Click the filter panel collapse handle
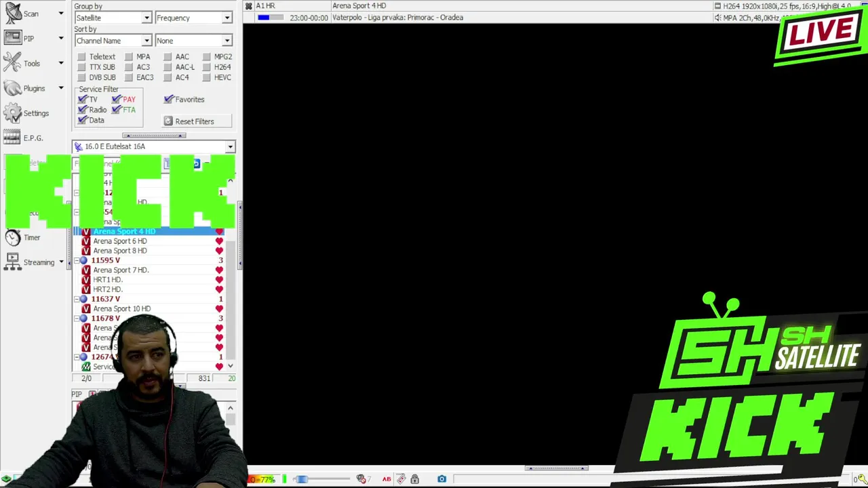 click(154, 136)
